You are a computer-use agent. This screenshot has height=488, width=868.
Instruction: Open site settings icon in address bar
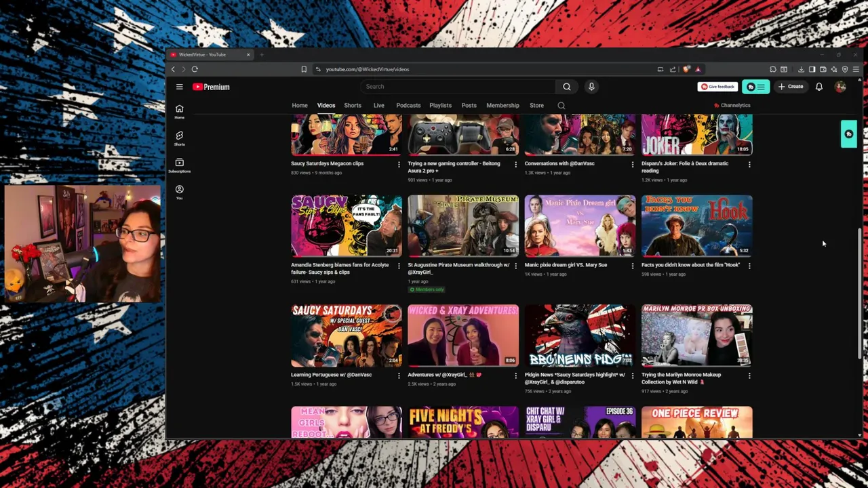coord(317,69)
